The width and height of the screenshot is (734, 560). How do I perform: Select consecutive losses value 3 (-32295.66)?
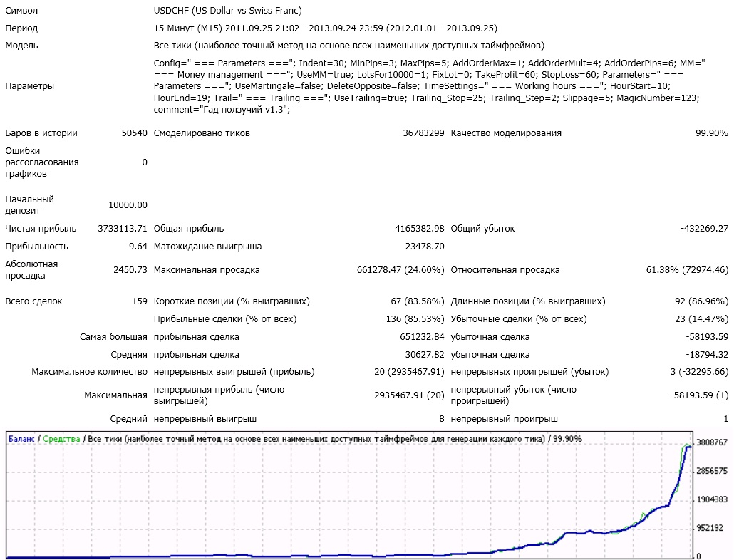click(x=699, y=372)
